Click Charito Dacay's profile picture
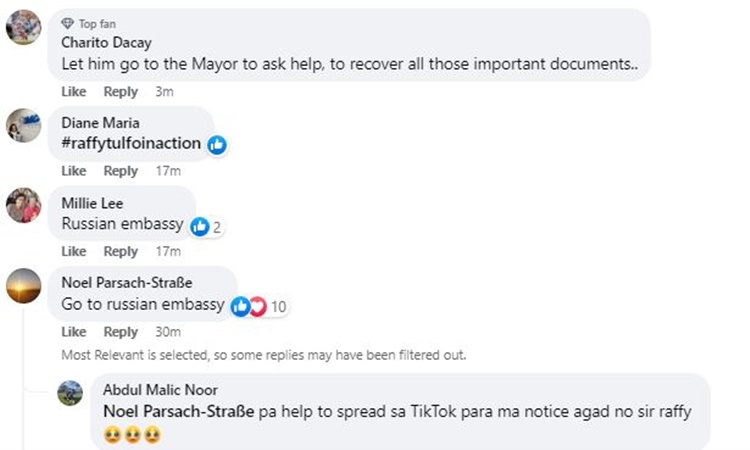The height and width of the screenshot is (450, 750). pos(24,27)
